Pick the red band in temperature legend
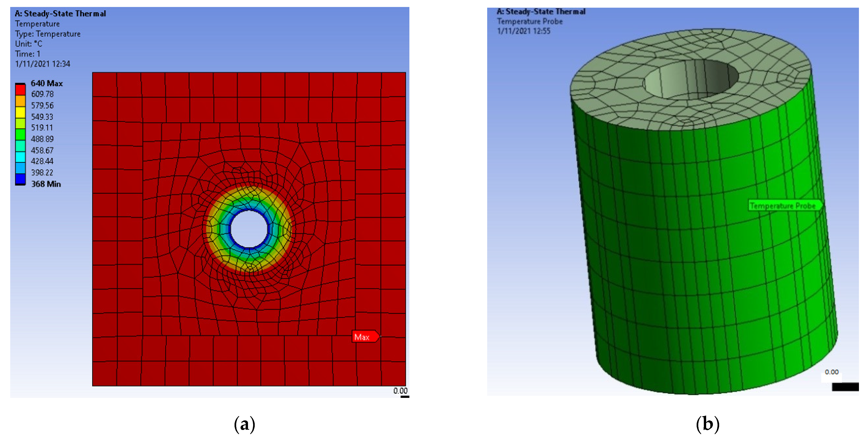 [x=20, y=90]
